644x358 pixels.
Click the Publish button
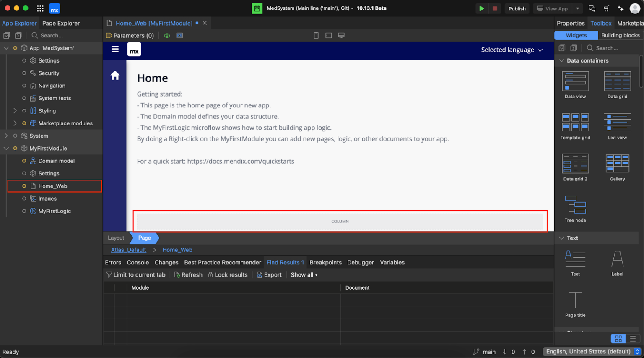[x=517, y=8]
